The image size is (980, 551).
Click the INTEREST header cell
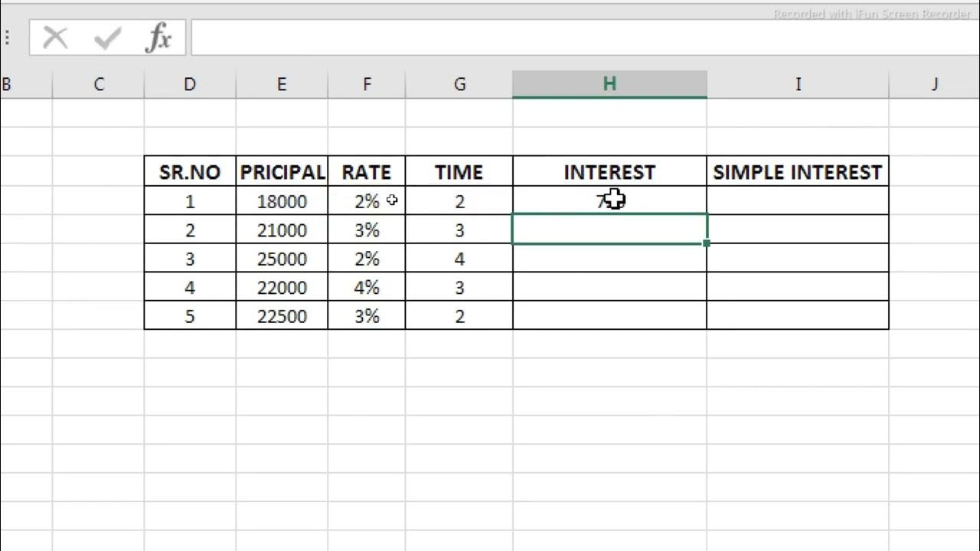coord(609,172)
